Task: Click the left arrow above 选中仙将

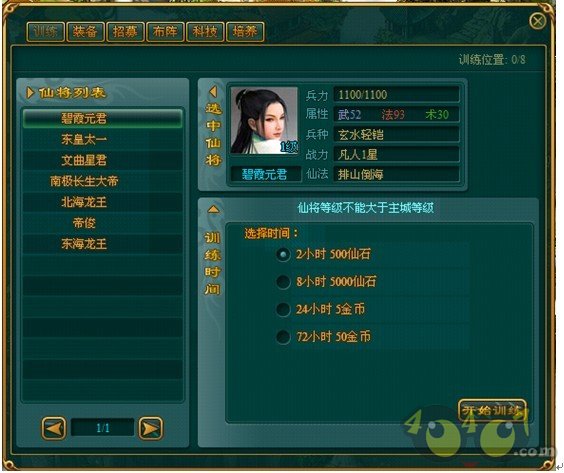Action: coord(213,91)
